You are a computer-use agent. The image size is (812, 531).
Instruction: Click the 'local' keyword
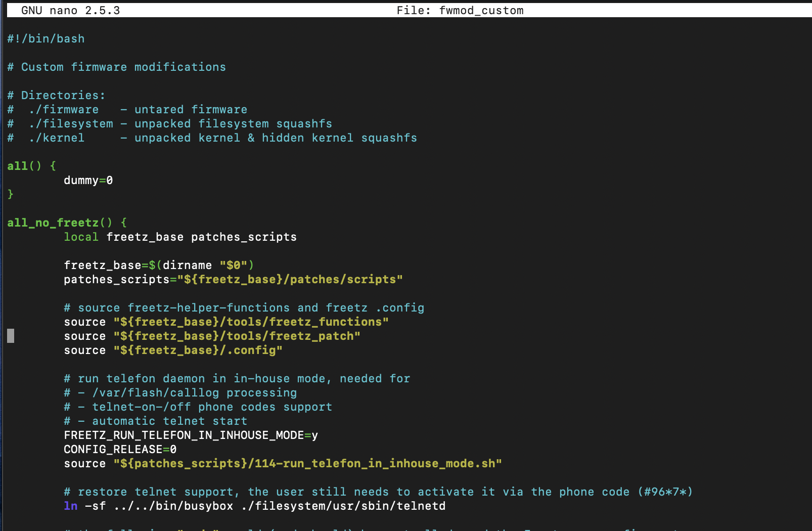(x=81, y=237)
